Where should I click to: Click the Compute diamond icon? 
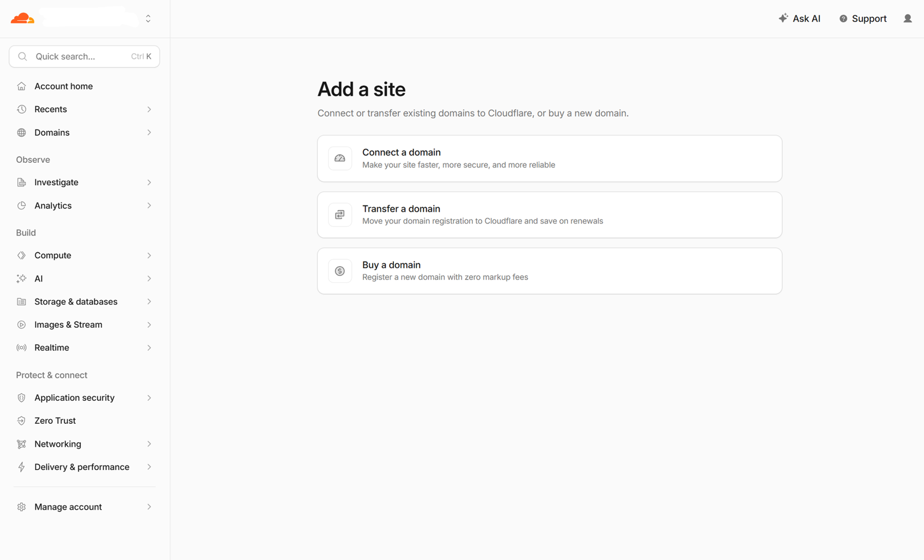(21, 255)
